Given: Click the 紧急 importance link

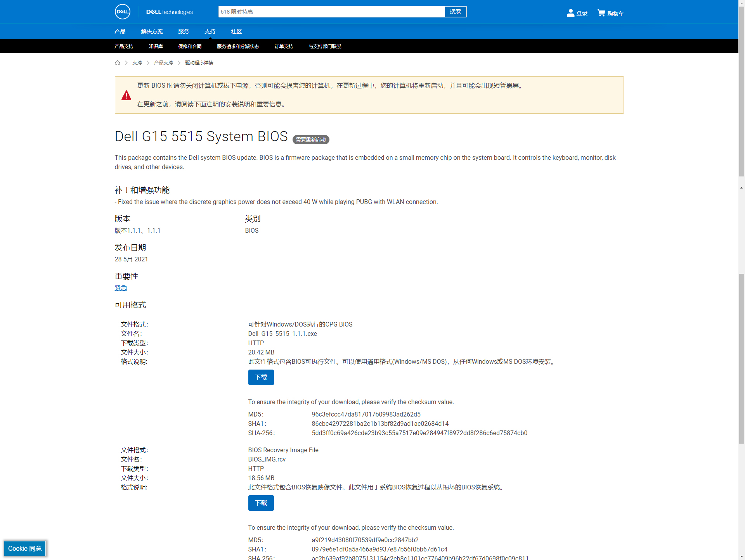Looking at the screenshot, I should tap(121, 288).
